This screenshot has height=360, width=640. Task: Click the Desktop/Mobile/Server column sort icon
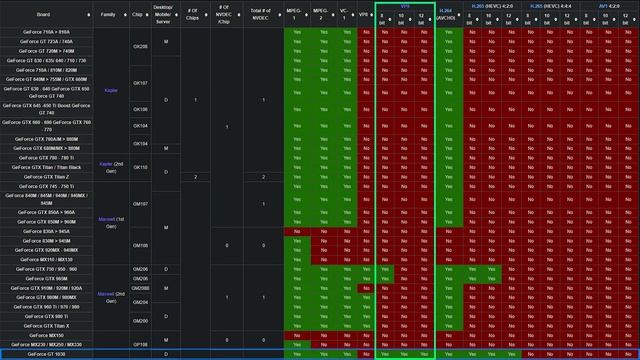click(176, 15)
